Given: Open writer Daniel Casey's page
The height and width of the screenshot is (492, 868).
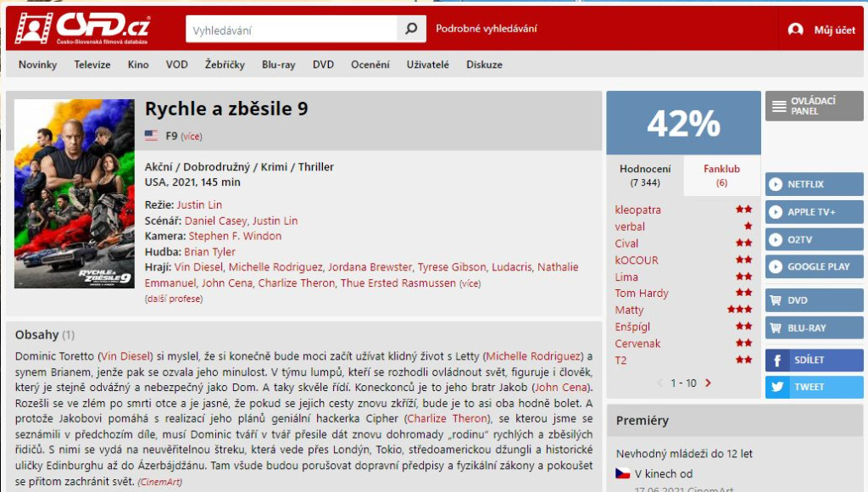Looking at the screenshot, I should (215, 221).
